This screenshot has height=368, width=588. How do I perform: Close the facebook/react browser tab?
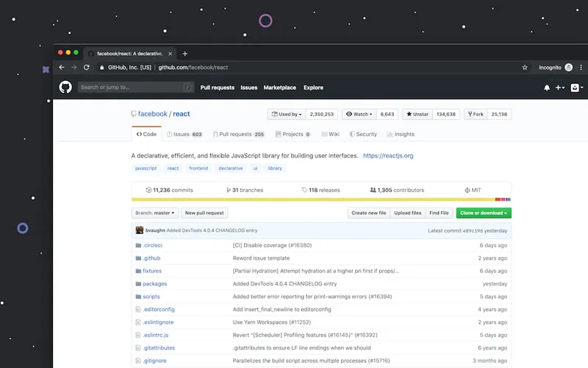click(171, 54)
